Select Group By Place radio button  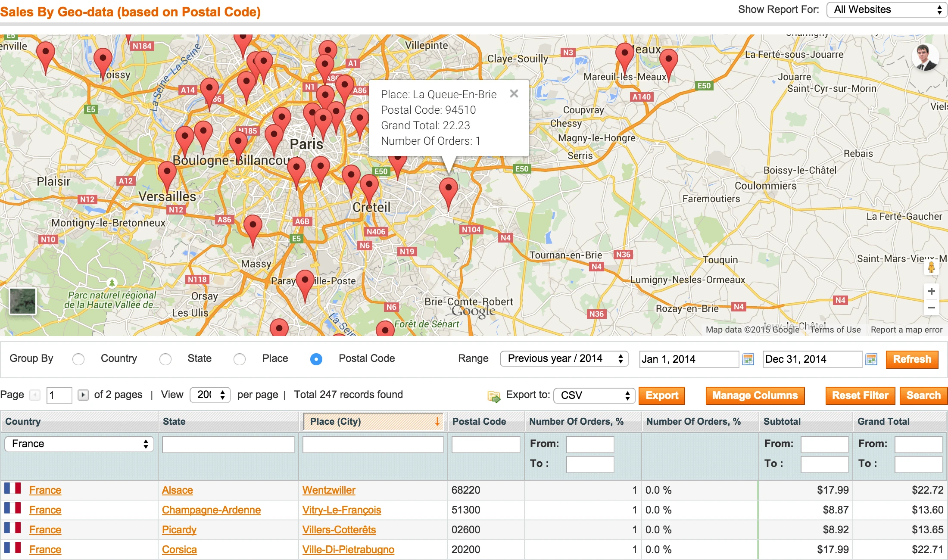pos(240,359)
